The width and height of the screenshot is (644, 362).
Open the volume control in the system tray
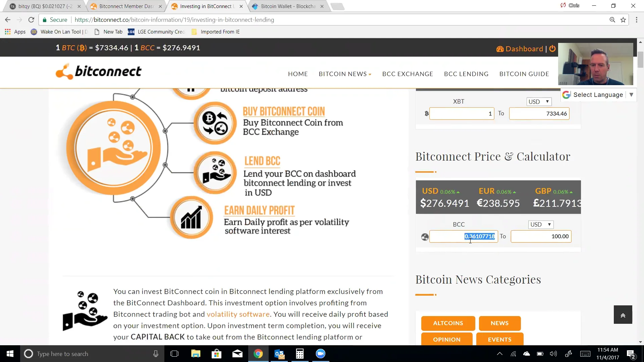(x=553, y=354)
